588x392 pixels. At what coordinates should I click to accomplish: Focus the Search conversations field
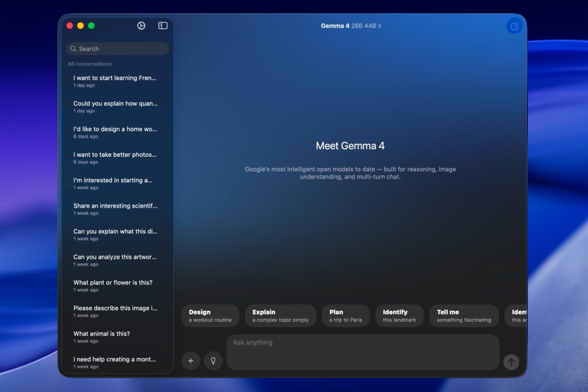click(118, 49)
